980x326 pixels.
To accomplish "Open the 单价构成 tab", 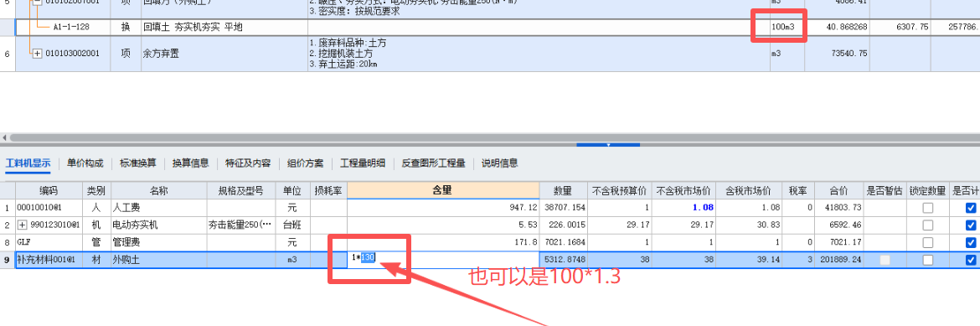I will click(x=85, y=163).
